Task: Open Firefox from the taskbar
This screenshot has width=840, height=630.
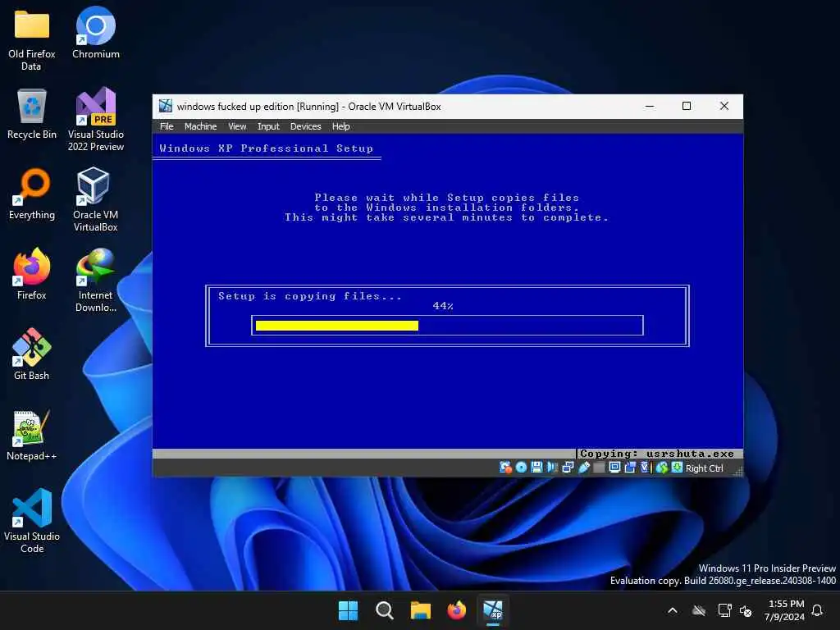Action: (456, 610)
